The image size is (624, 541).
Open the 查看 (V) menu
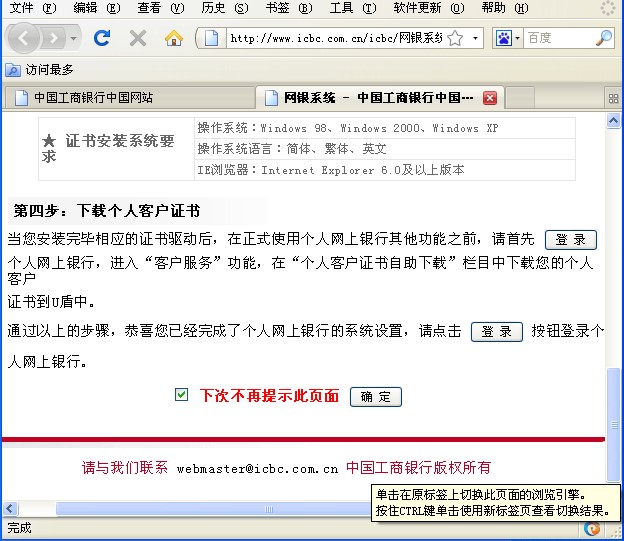click(x=161, y=8)
